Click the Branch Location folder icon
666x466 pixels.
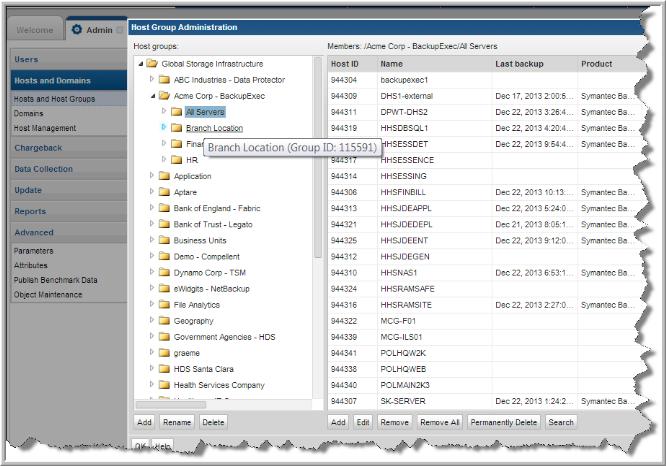[x=175, y=128]
